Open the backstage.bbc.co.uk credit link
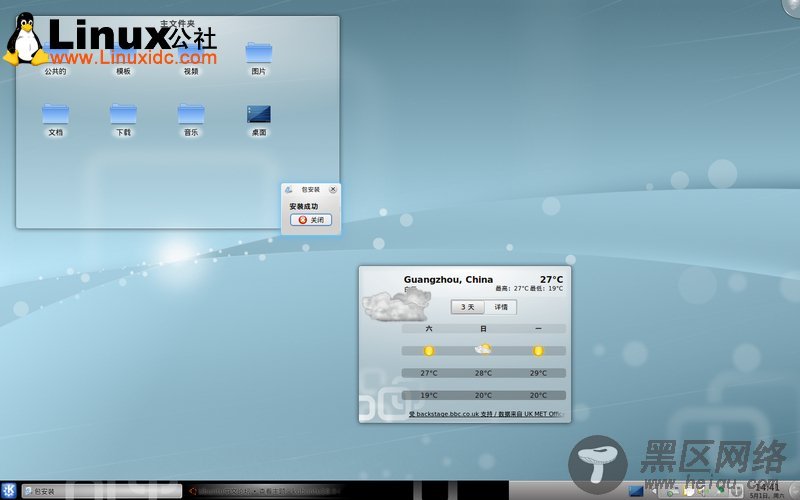Image resolution: width=800 pixels, height=500 pixels. [x=485, y=414]
